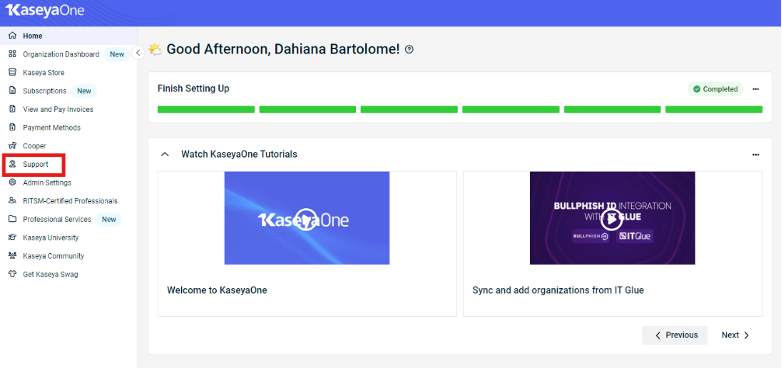Screen dimensions: 782x368
Task: Collapse the sidebar with the chevron button
Action: tap(138, 52)
